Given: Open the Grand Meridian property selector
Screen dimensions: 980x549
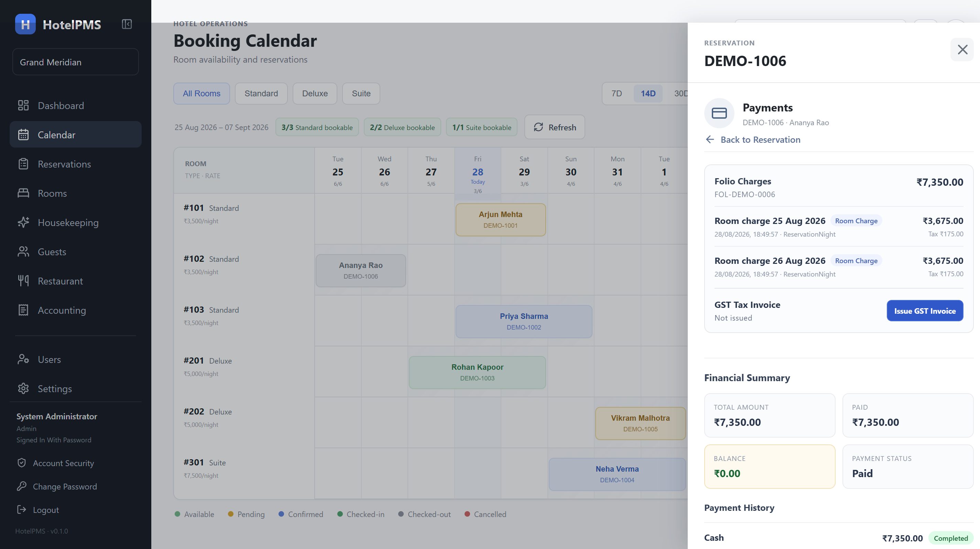Looking at the screenshot, I should pyautogui.click(x=75, y=62).
